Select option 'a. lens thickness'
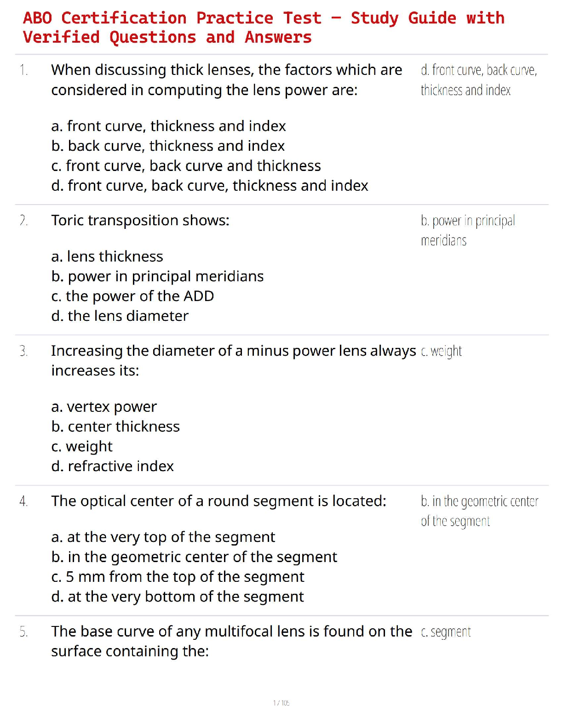This screenshot has width=563, height=728. point(107,256)
